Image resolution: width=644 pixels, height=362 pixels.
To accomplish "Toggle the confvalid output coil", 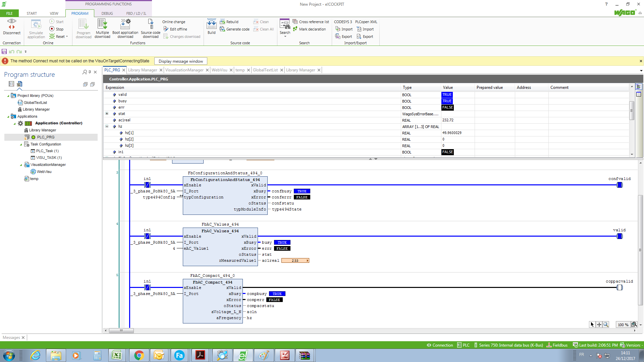I will [x=620, y=185].
